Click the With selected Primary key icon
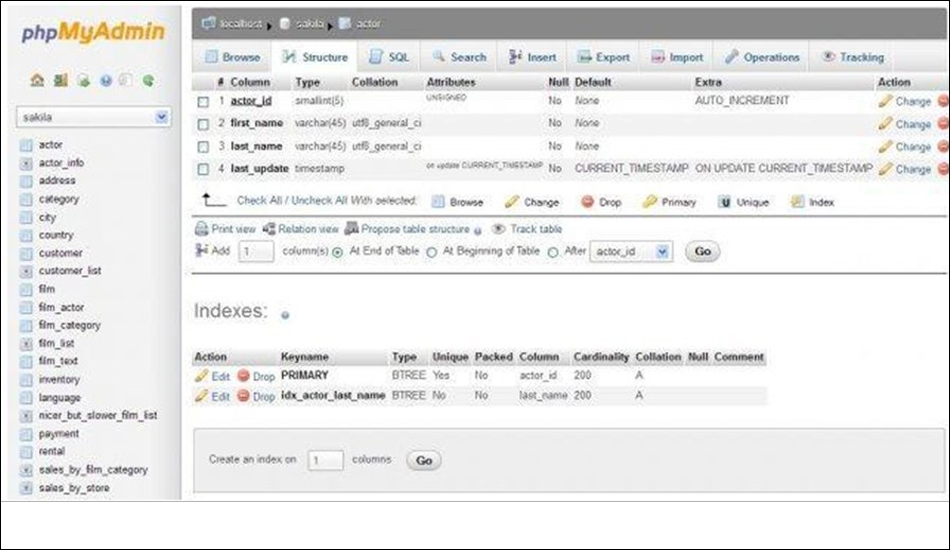Screen dimensions: 950x550 point(649,201)
